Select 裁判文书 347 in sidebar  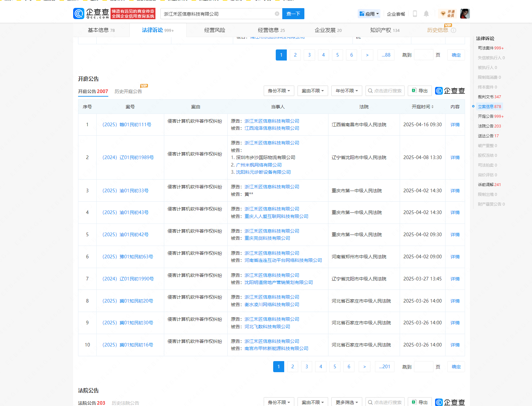click(489, 97)
